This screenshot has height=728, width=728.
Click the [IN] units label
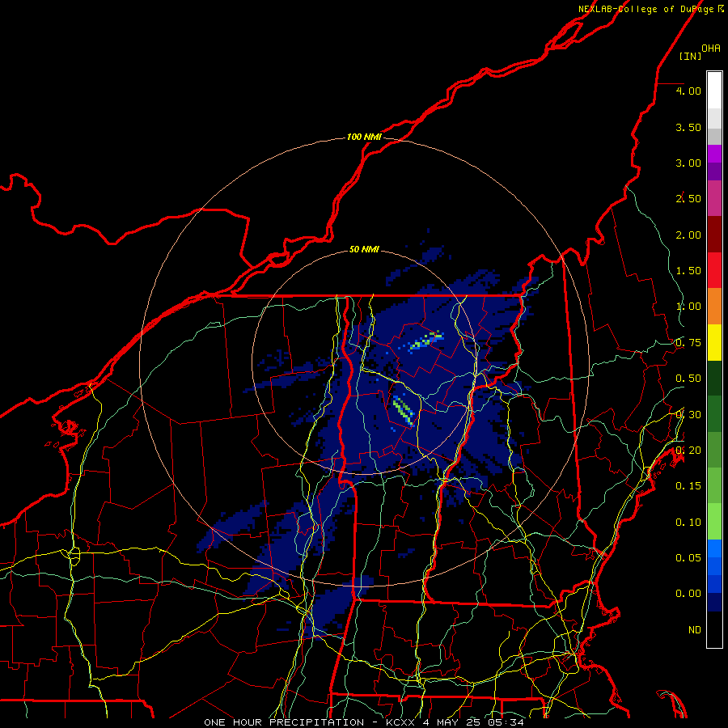pyautogui.click(x=690, y=56)
